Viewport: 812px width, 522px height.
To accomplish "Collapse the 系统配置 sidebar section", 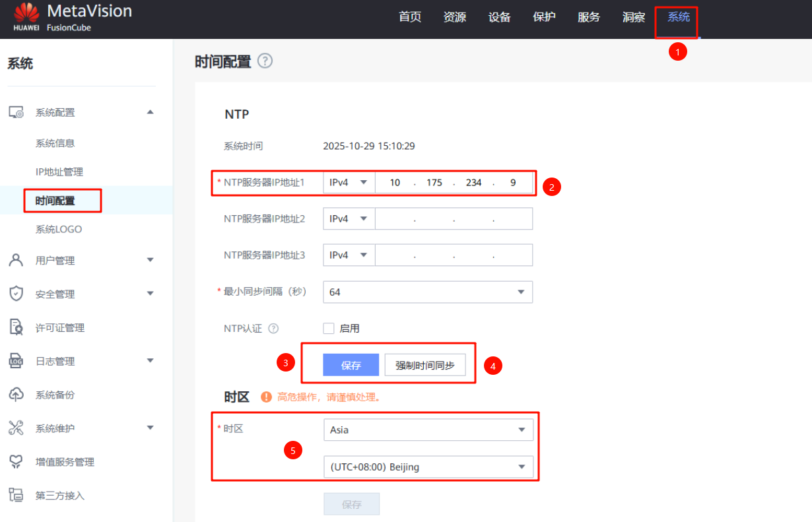I will coord(150,113).
